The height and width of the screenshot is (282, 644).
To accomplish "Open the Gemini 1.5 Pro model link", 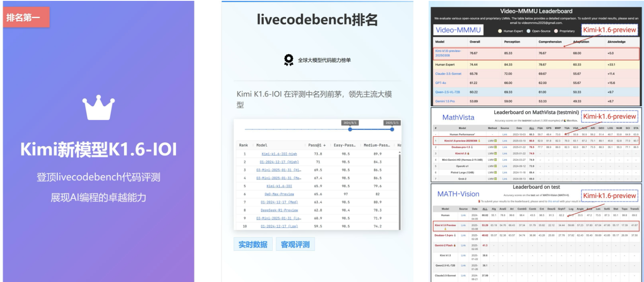I will [445, 101].
